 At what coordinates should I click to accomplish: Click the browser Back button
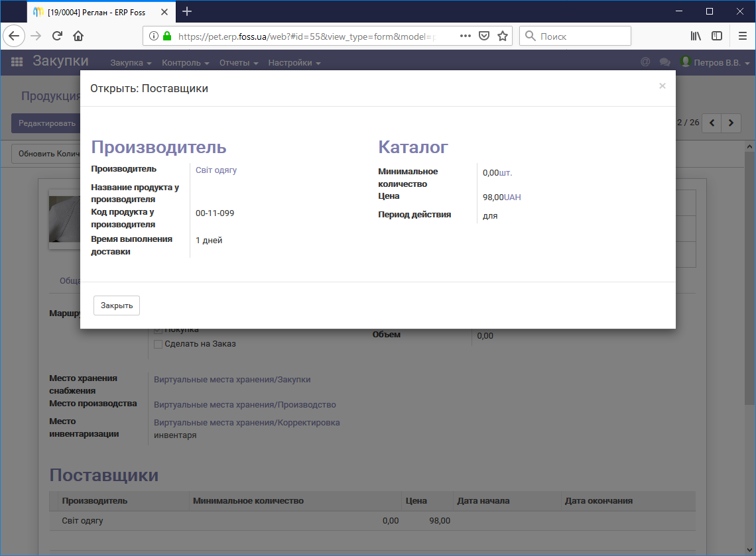click(x=14, y=36)
